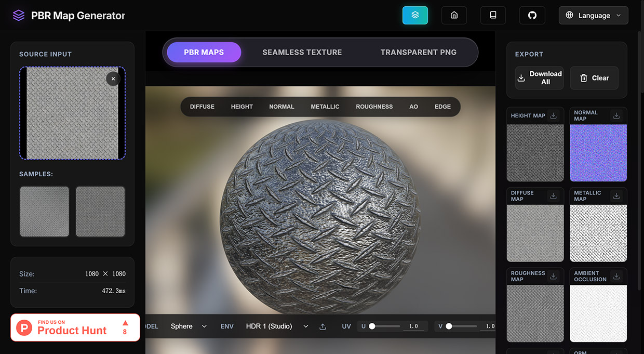644x354 pixels.
Task: Open the GitHub repository icon
Action: (532, 15)
